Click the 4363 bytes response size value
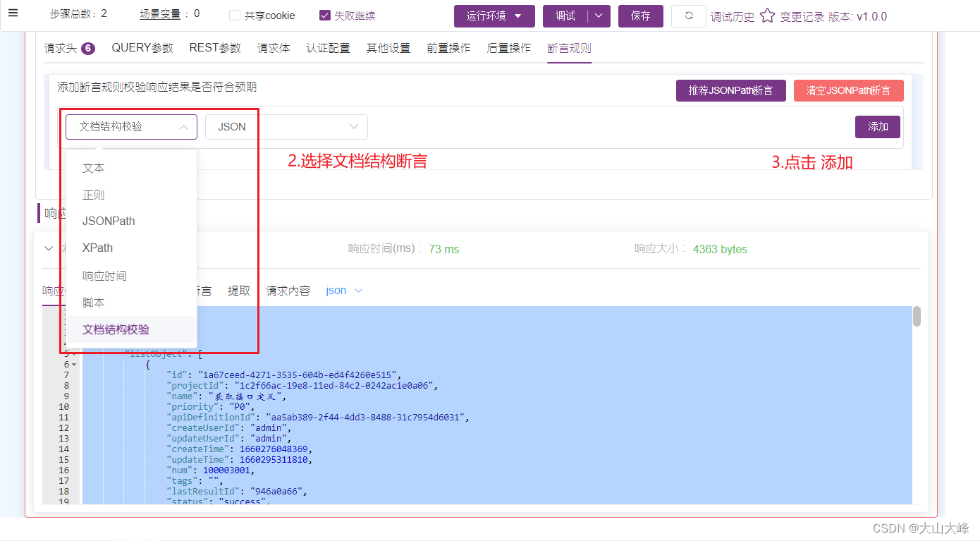Image resolution: width=980 pixels, height=541 pixels. point(720,249)
